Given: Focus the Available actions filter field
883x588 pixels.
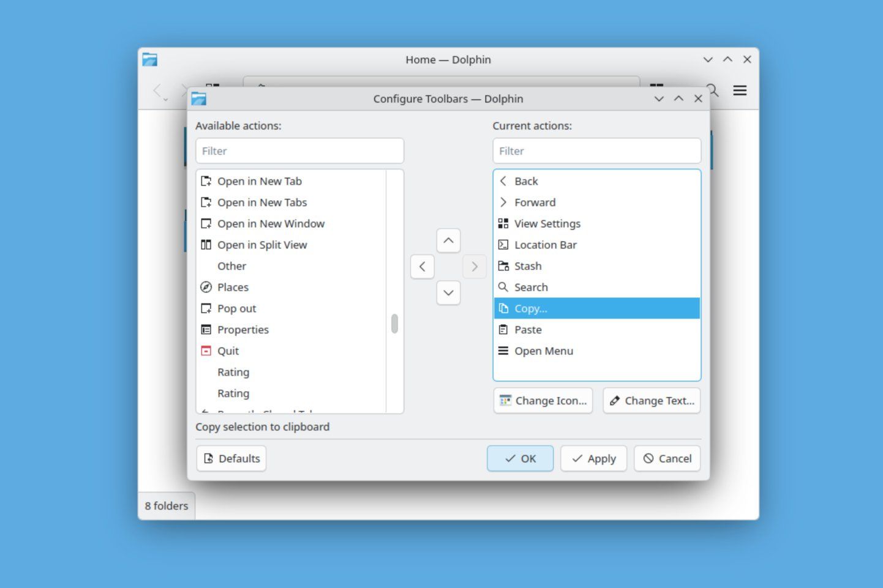Looking at the screenshot, I should pos(300,151).
